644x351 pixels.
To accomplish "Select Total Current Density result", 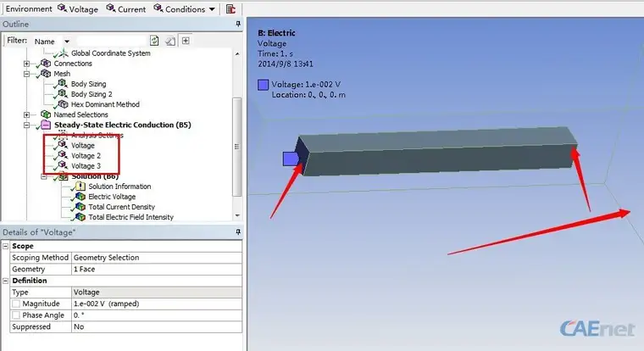I will point(121,207).
